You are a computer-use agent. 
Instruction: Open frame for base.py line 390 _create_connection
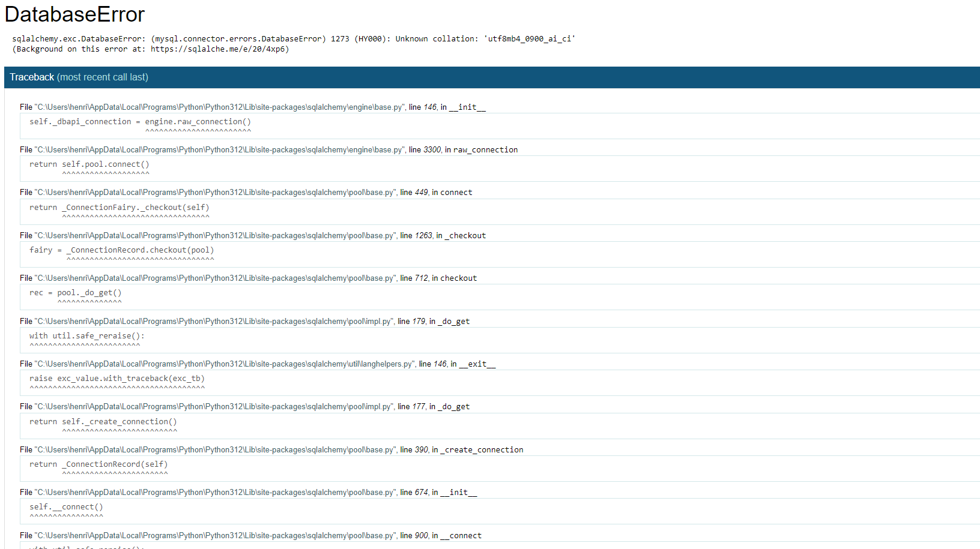tap(271, 450)
